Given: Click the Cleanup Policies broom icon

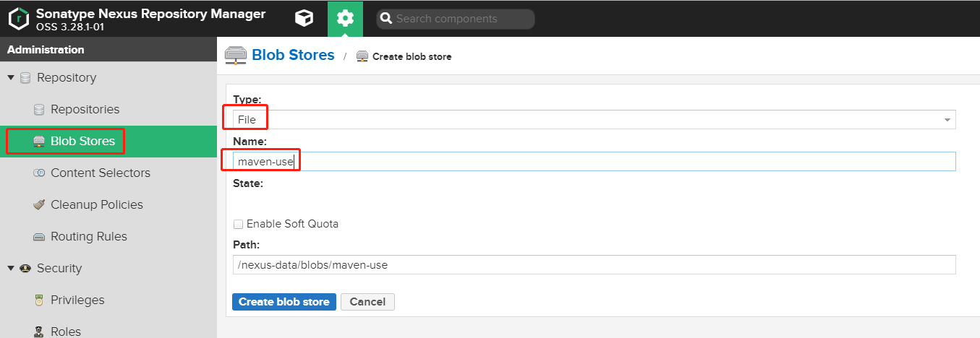Looking at the screenshot, I should tap(39, 205).
